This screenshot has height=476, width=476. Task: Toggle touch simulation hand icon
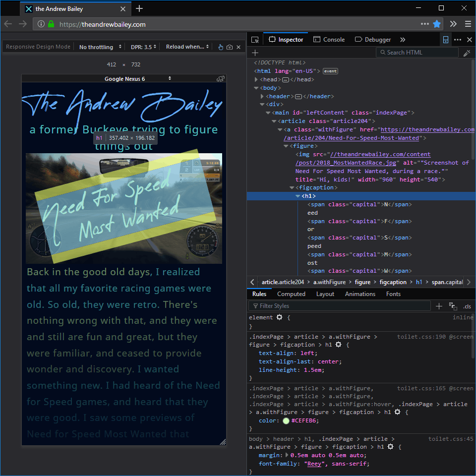point(221,47)
